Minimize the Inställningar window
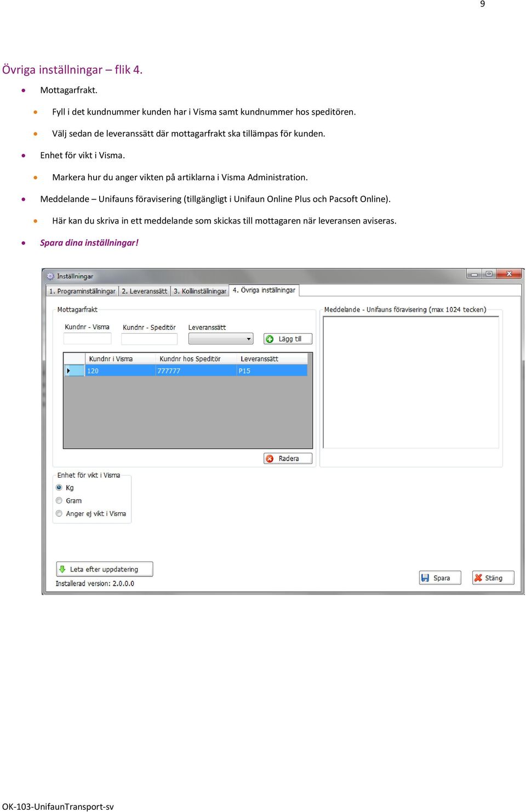Image resolution: width=526 pixels, height=812 pixels. (474, 274)
